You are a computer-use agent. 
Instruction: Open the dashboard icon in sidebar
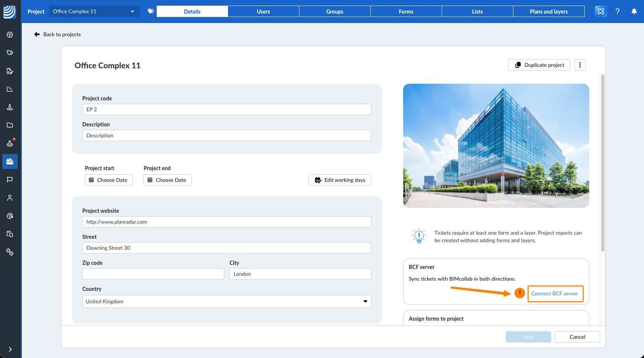point(10,35)
